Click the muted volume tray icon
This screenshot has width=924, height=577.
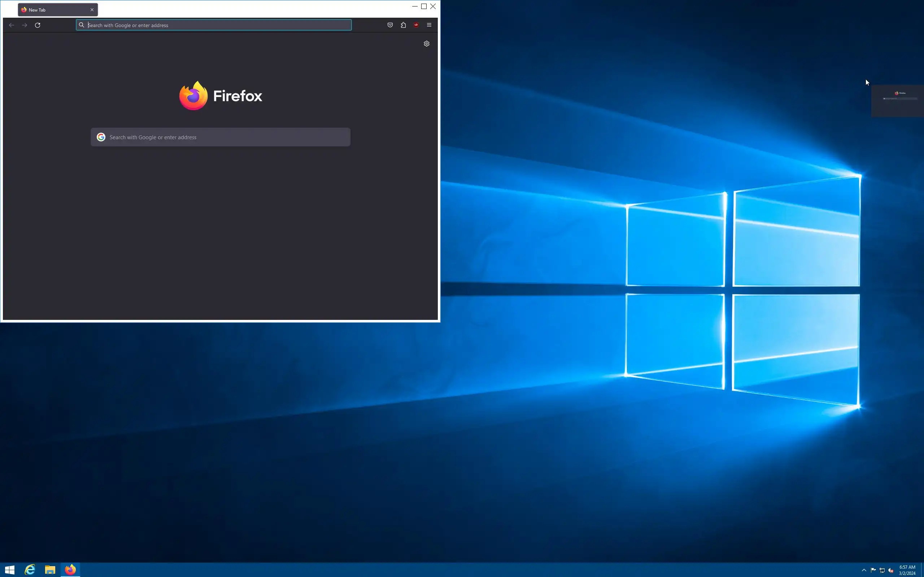pos(891,570)
